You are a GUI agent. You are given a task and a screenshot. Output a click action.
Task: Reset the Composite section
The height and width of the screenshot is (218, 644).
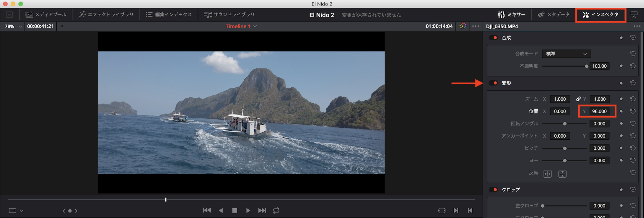pos(633,37)
